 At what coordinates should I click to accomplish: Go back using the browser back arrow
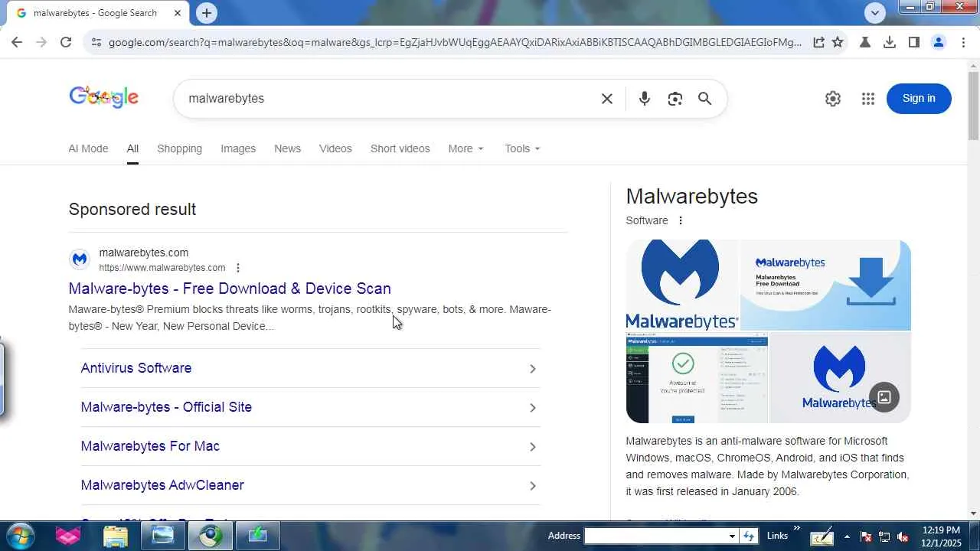(17, 43)
